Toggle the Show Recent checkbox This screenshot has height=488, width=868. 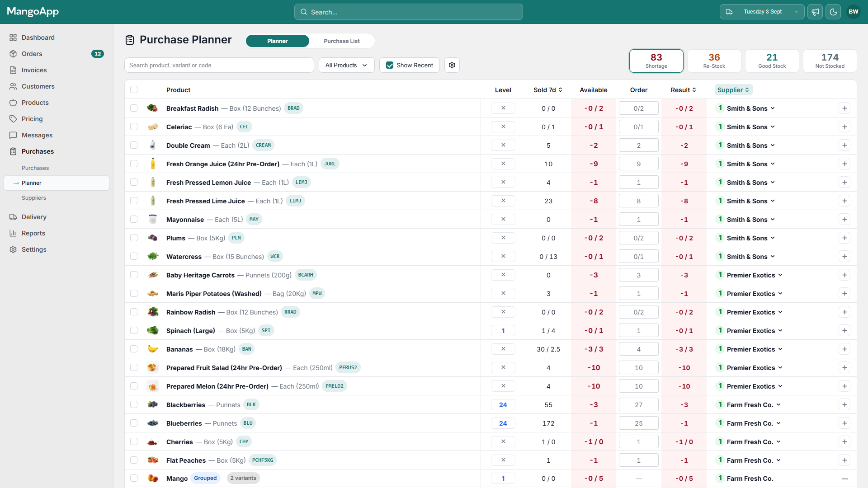pyautogui.click(x=390, y=65)
